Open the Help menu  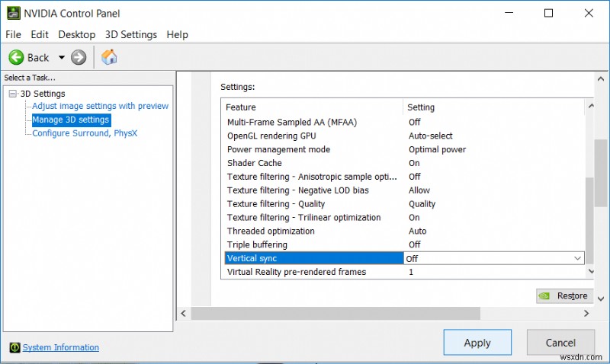177,34
